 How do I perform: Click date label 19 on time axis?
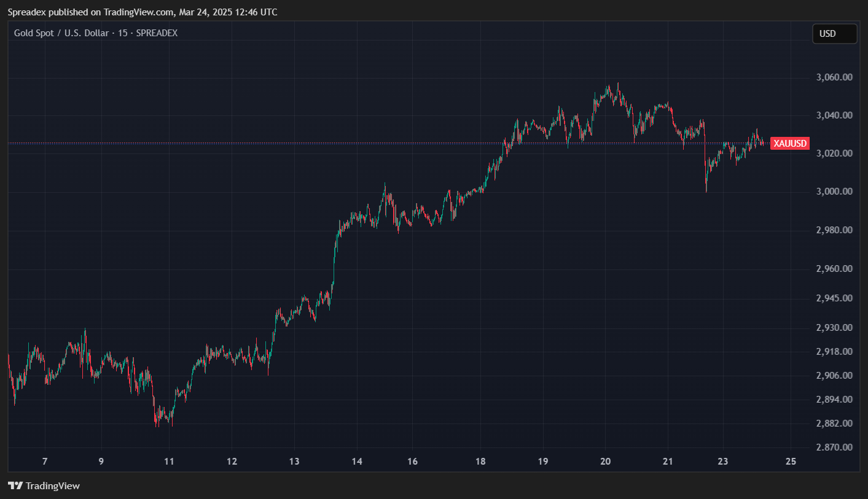(543, 462)
